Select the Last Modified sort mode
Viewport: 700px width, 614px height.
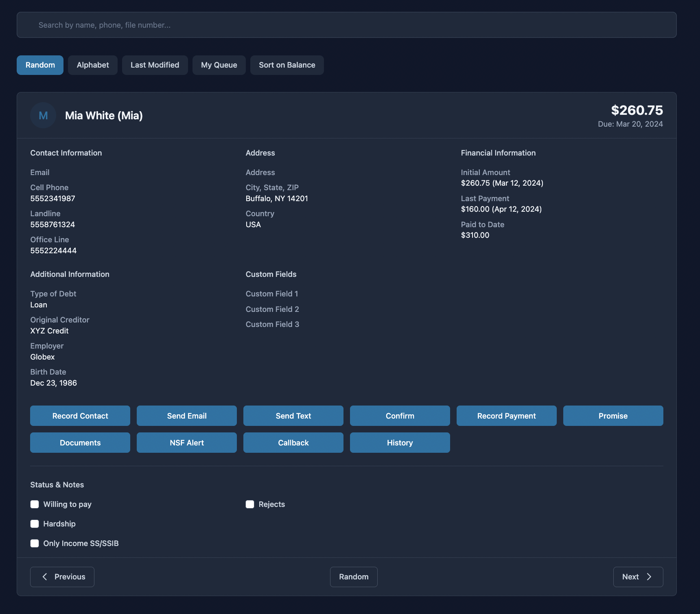pyautogui.click(x=155, y=65)
